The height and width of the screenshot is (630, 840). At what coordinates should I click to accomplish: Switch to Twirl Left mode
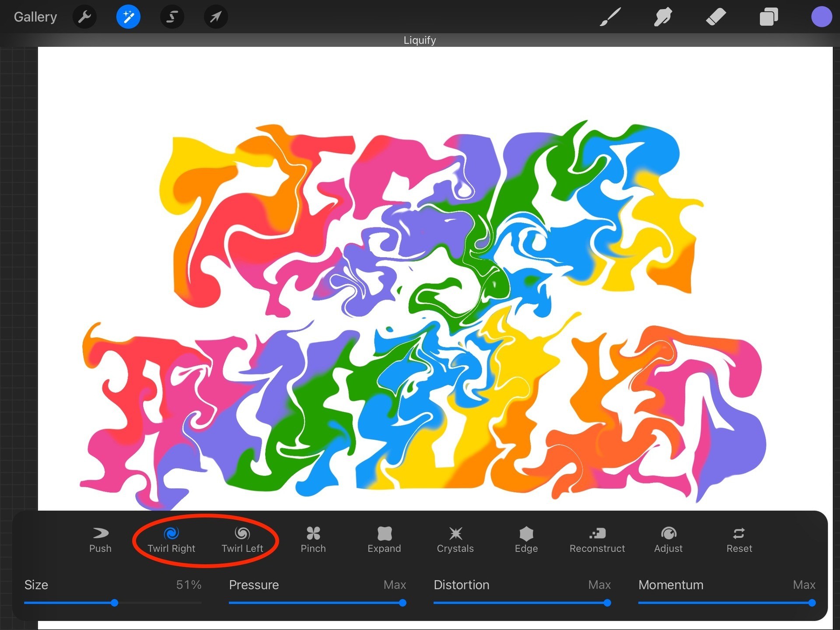click(242, 539)
